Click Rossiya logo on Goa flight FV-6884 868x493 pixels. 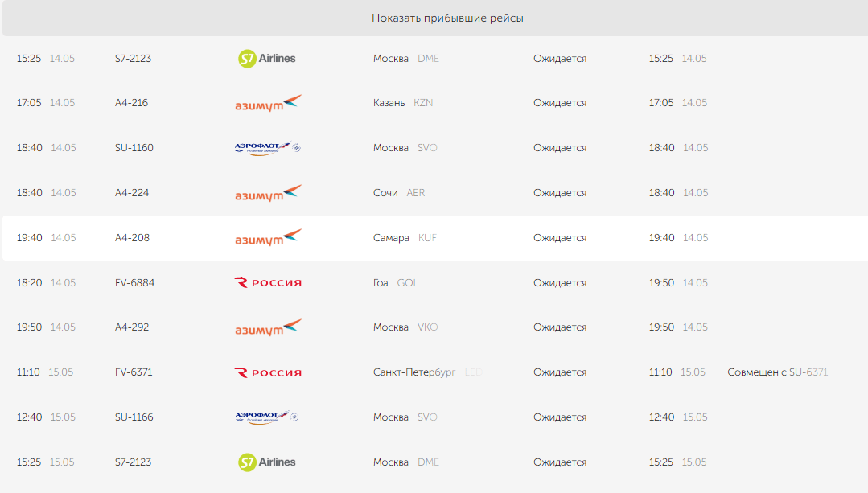coord(268,283)
